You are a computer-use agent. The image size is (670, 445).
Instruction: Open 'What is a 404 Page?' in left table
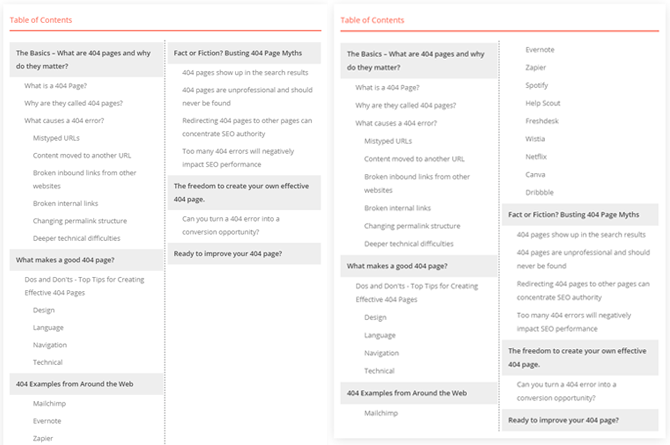[x=55, y=86]
